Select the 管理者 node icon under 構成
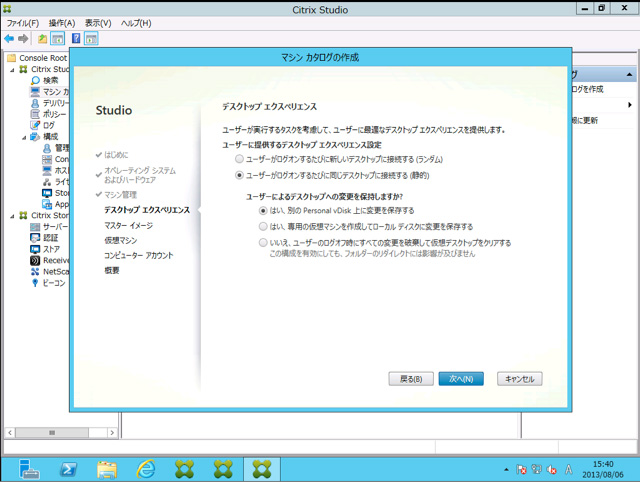 (x=47, y=148)
